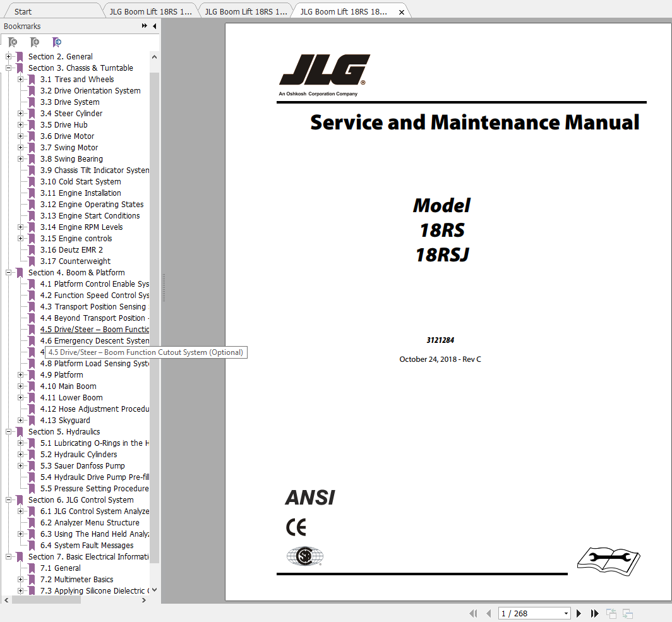Collapse Section 5. Hydraulics
The image size is (672, 622).
8,431
